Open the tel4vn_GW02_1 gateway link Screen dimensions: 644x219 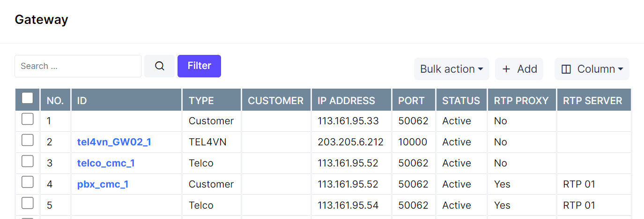click(x=114, y=142)
